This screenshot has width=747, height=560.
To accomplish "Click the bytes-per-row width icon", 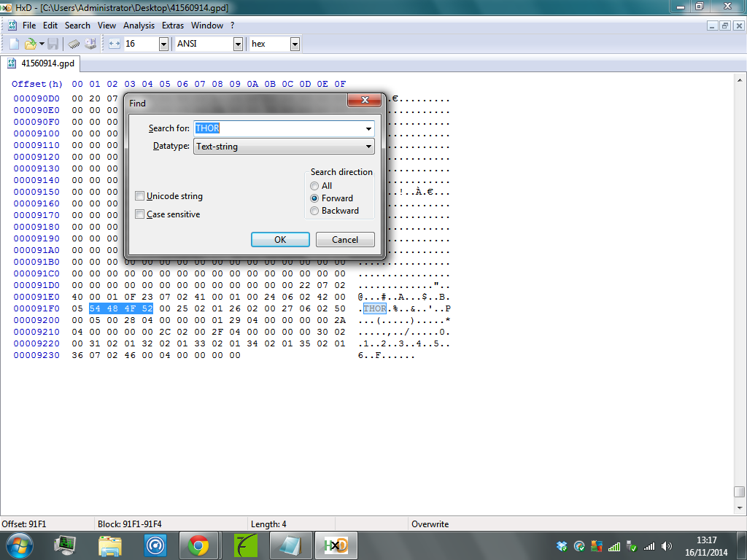I will (115, 44).
